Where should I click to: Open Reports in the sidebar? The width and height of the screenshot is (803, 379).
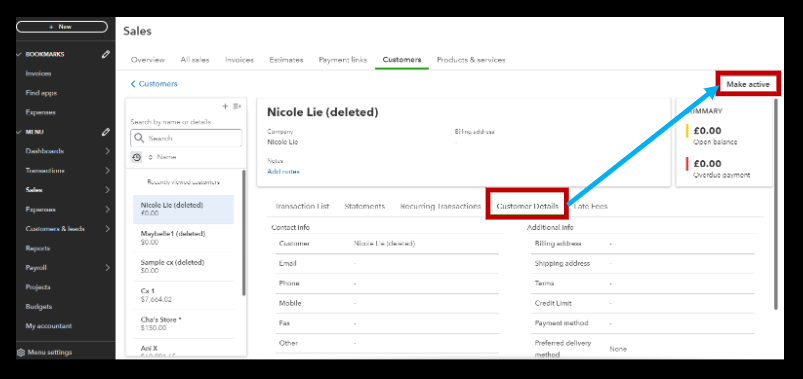coord(38,248)
